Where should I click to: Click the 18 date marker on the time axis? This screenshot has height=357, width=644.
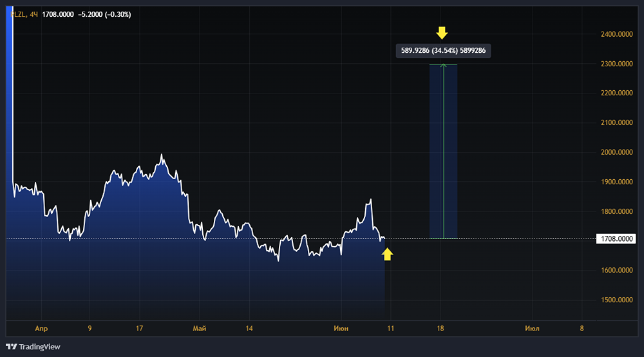[x=440, y=329]
